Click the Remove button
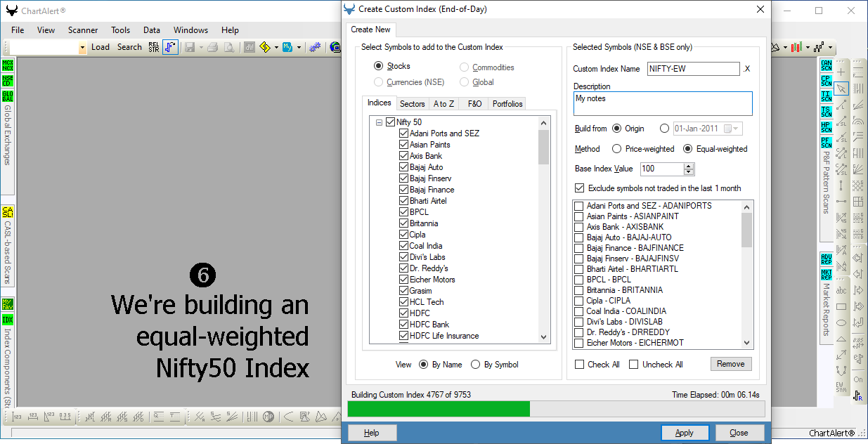This screenshot has height=444, width=868. coord(731,364)
